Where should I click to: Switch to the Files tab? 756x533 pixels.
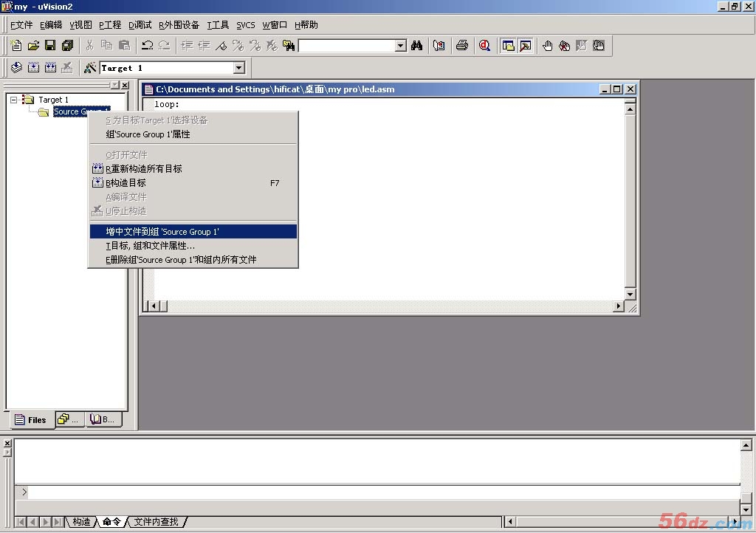(31, 420)
